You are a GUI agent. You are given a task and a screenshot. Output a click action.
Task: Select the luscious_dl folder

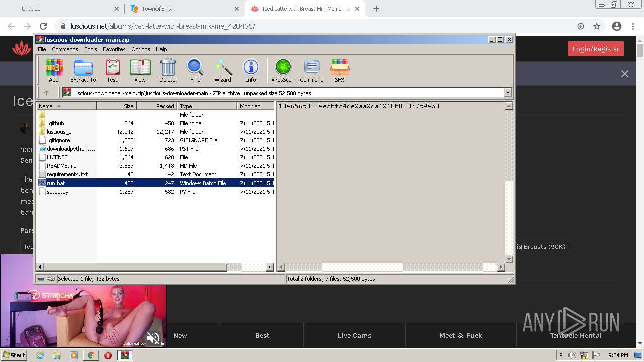[x=155, y=132]
